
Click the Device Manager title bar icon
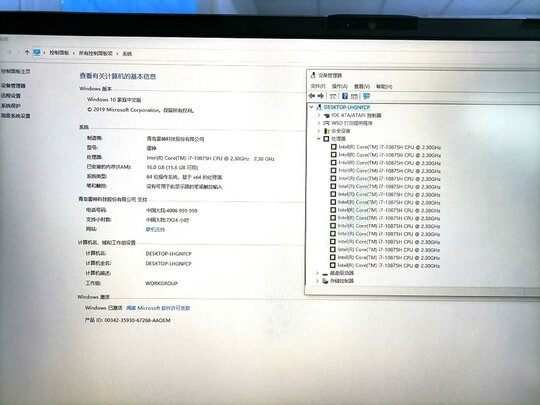(313, 75)
